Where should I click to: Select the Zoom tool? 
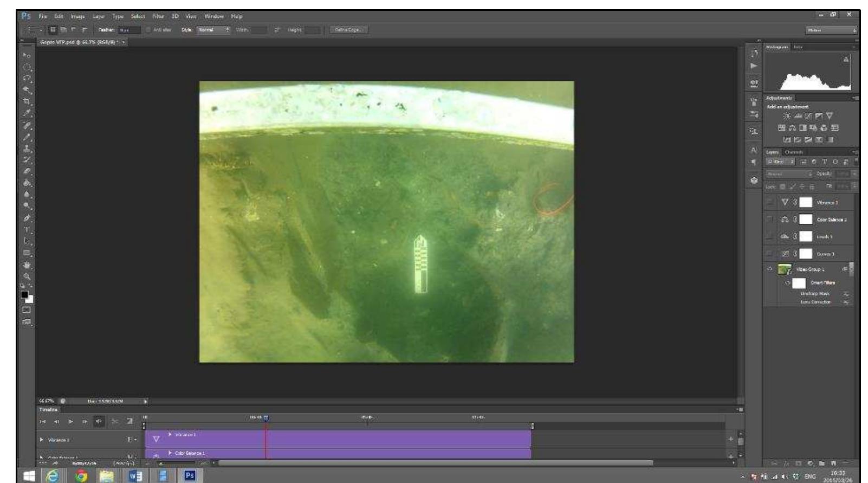tap(27, 276)
